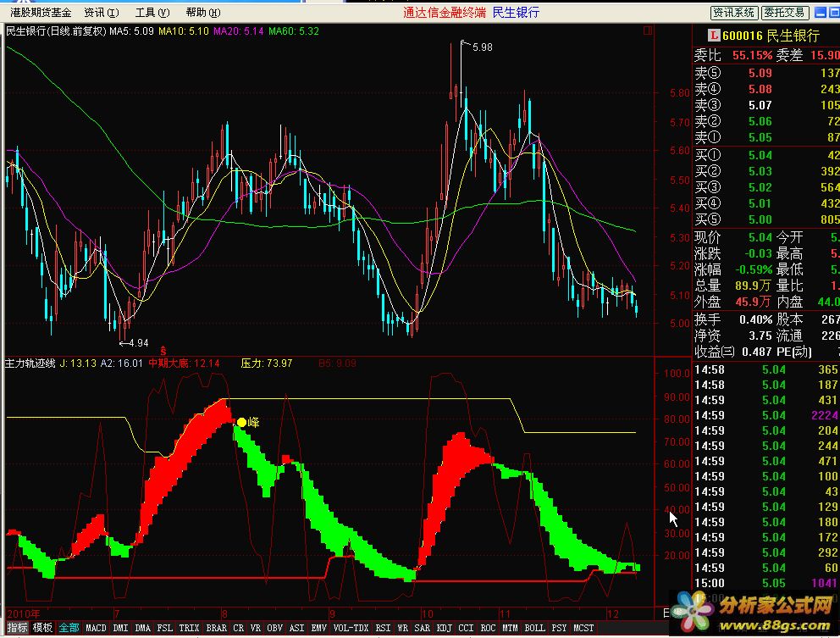The height and width of the screenshot is (638, 840).
Task: Switch indicator to BRAR
Action: click(217, 628)
